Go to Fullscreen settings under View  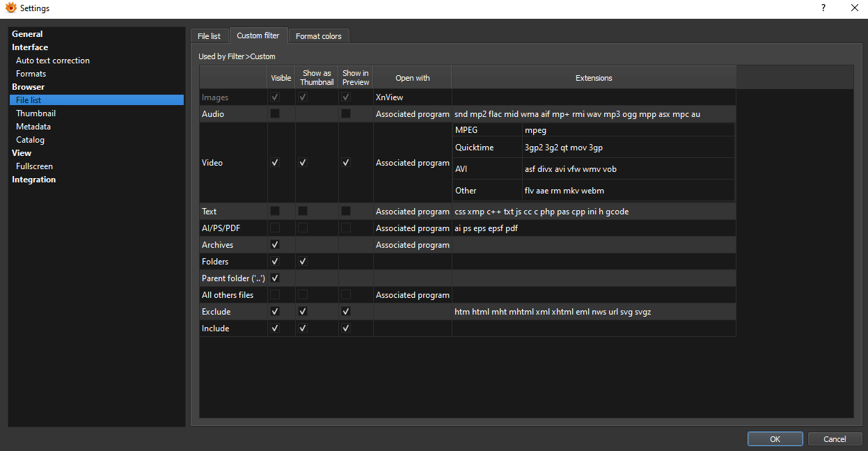(34, 166)
